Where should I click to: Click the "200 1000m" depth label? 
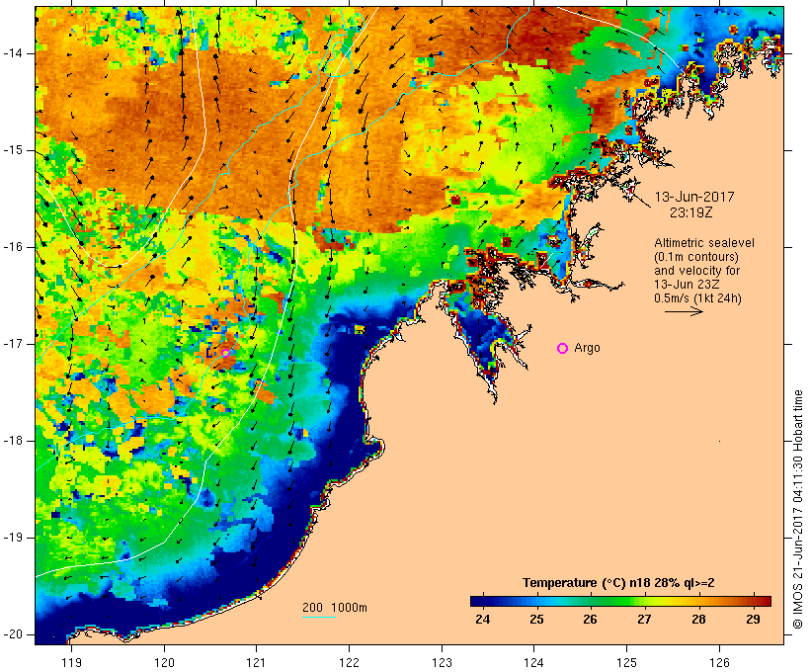click(335, 608)
